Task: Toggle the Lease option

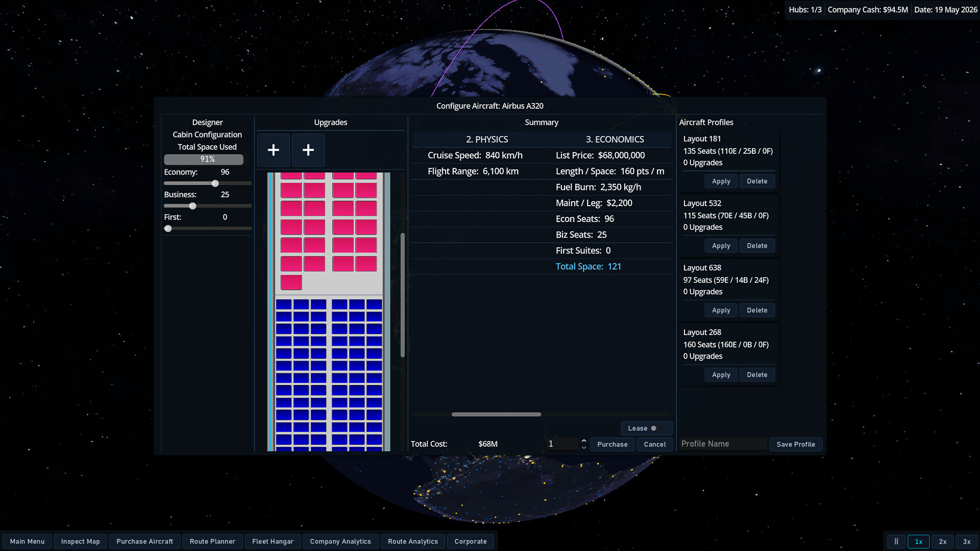Action: (x=647, y=428)
